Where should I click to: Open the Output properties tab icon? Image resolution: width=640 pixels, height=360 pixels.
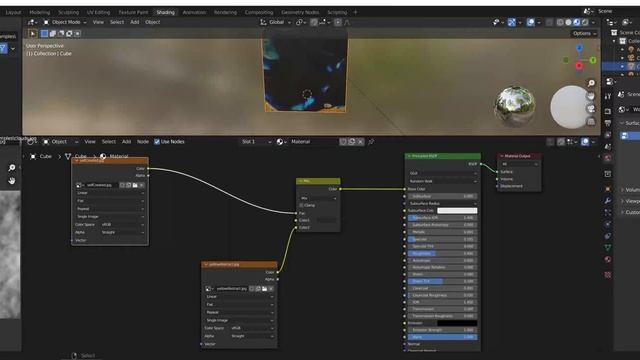click(608, 123)
